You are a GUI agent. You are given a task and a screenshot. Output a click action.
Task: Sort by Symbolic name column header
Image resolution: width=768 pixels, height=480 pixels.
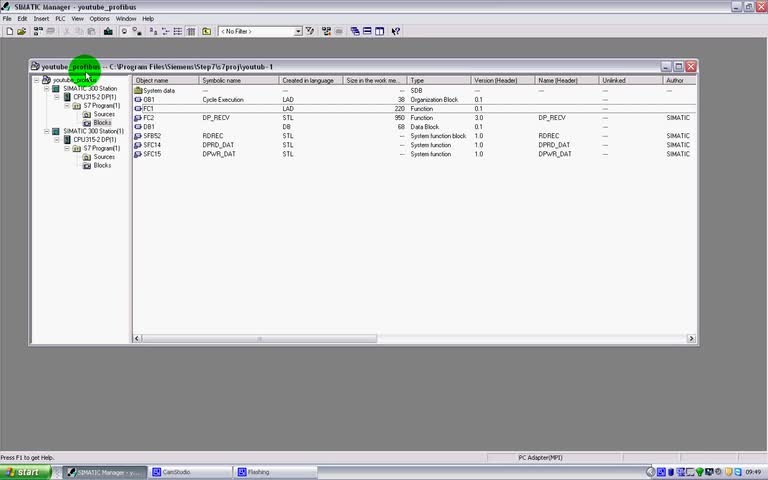coord(239,80)
